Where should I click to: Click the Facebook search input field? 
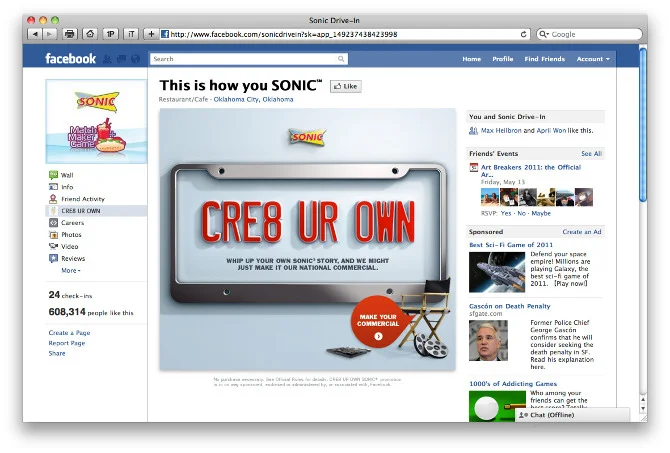pos(249,59)
